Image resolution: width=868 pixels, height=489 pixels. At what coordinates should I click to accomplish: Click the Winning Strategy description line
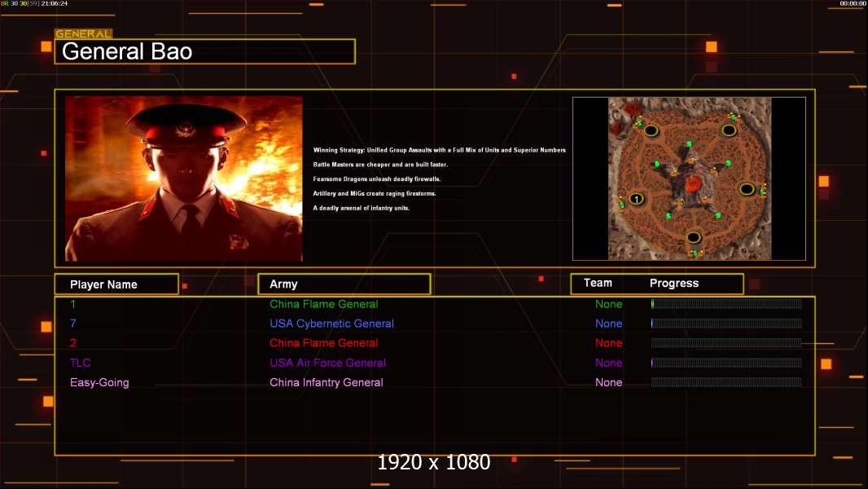pyautogui.click(x=440, y=150)
